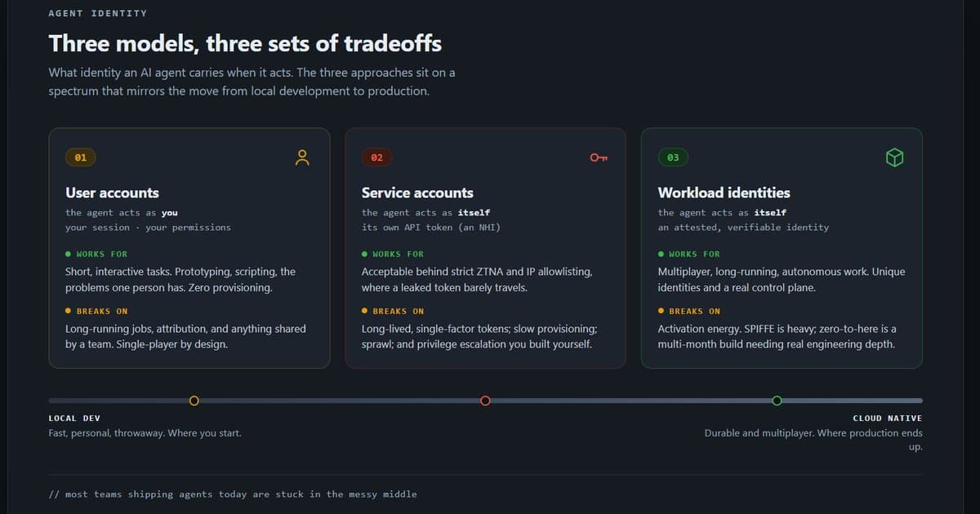The image size is (980, 514).
Task: Open the Workload identities card heading
Action: [x=724, y=193]
